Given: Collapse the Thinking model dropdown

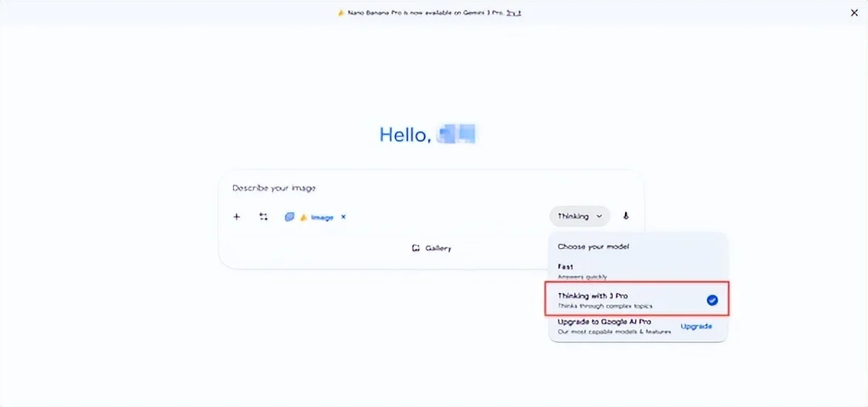Looking at the screenshot, I should (579, 217).
